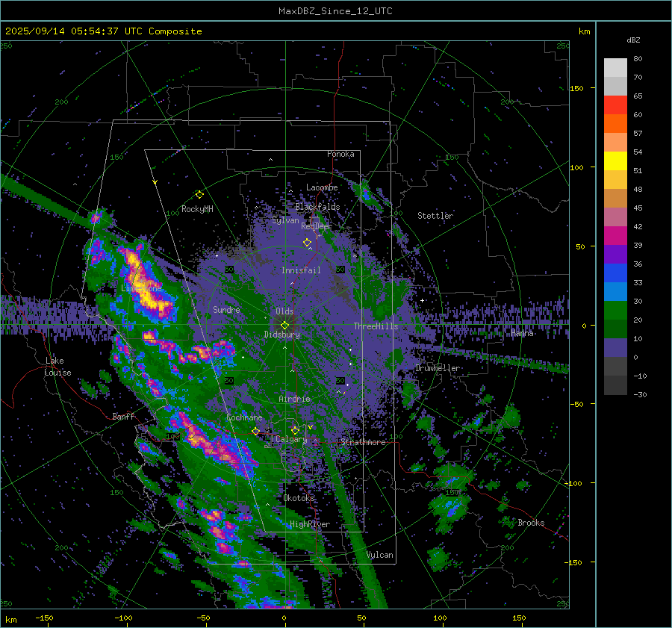
Task: Click the km unit label above the right axis
Action: click(584, 31)
